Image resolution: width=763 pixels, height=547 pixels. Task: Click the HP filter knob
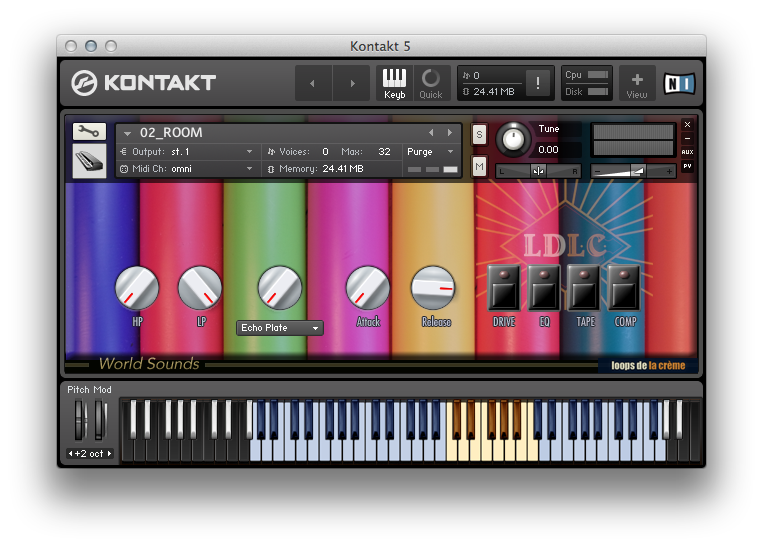tap(137, 288)
